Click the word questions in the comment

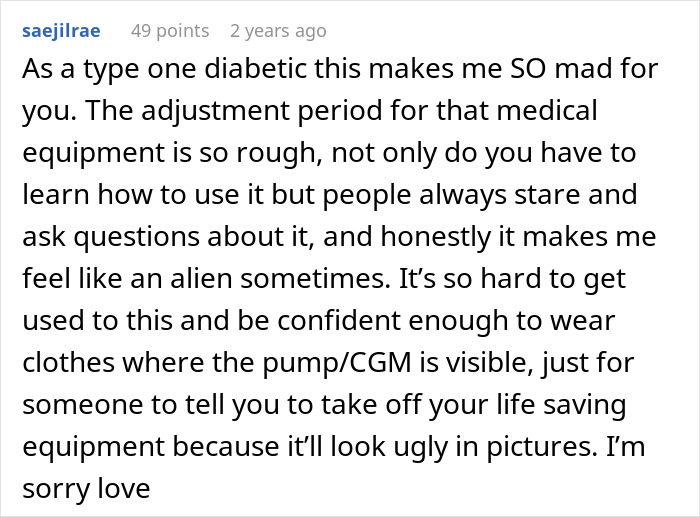coord(136,237)
